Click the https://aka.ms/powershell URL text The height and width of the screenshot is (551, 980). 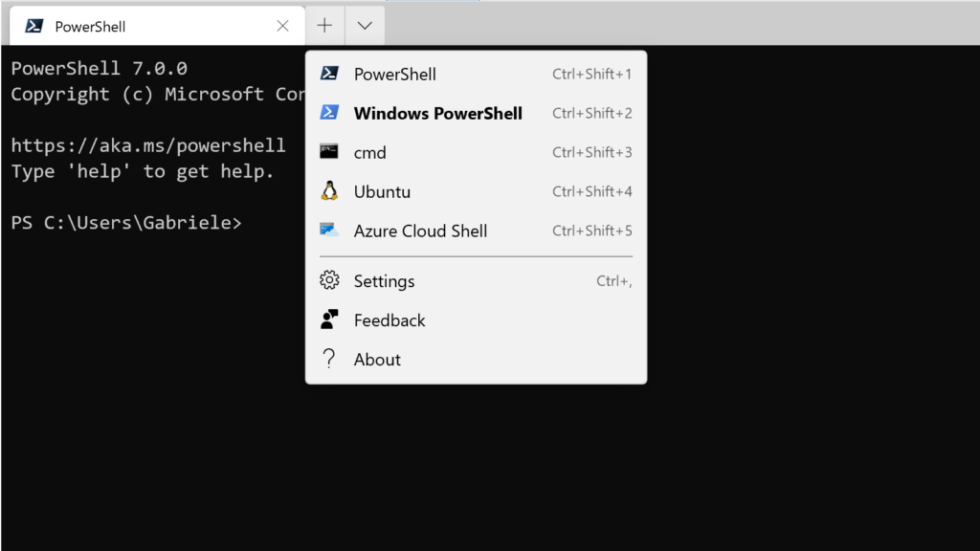click(148, 145)
